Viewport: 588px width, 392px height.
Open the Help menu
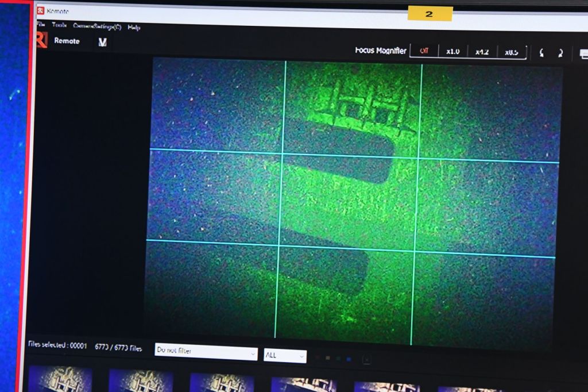pyautogui.click(x=134, y=27)
